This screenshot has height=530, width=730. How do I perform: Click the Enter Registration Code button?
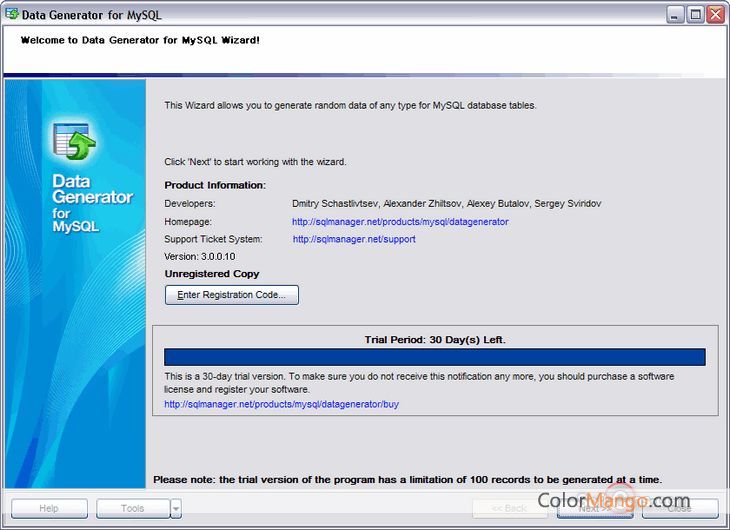231,295
